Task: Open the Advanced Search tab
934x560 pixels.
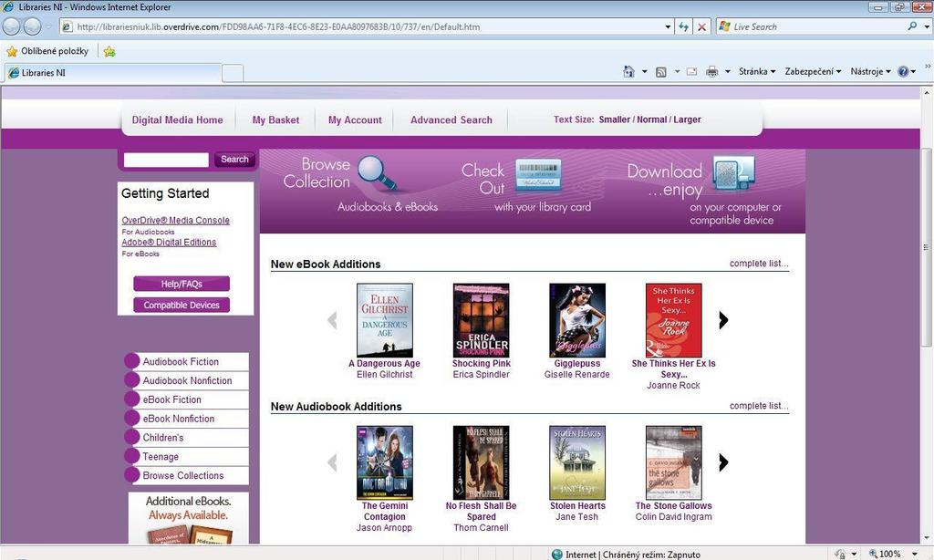Action: click(x=451, y=119)
